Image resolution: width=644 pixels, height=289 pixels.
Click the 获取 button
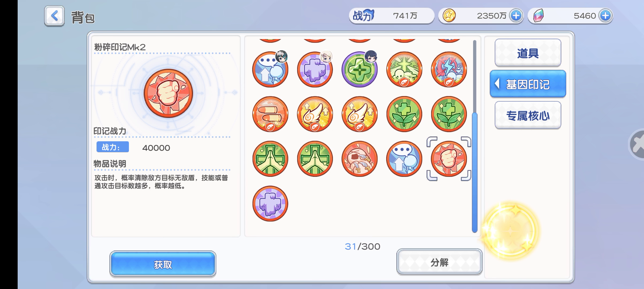(163, 264)
